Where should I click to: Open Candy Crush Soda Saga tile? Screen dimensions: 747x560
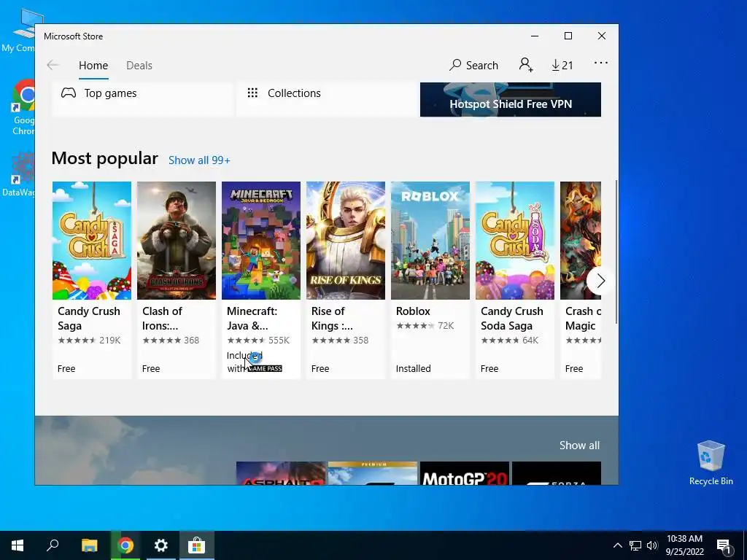click(515, 279)
